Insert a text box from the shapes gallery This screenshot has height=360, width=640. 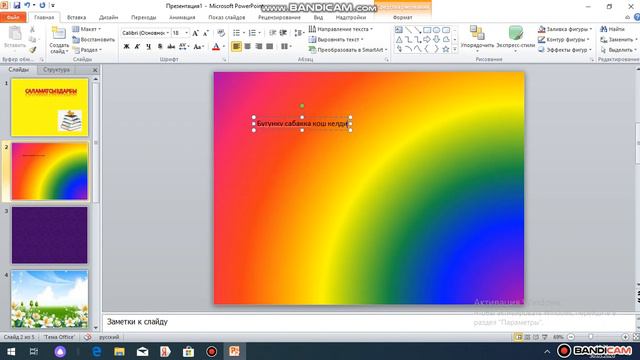[399, 30]
